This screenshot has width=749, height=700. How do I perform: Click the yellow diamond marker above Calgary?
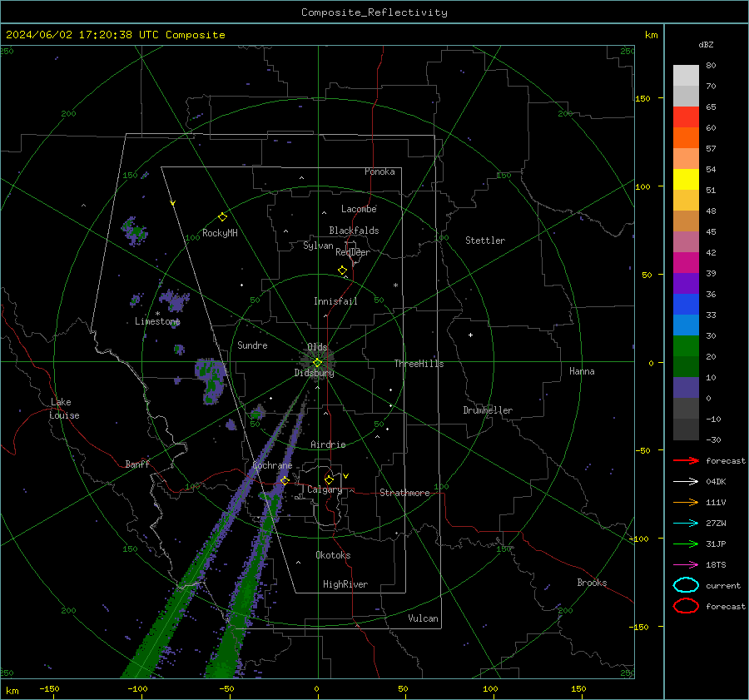329,479
